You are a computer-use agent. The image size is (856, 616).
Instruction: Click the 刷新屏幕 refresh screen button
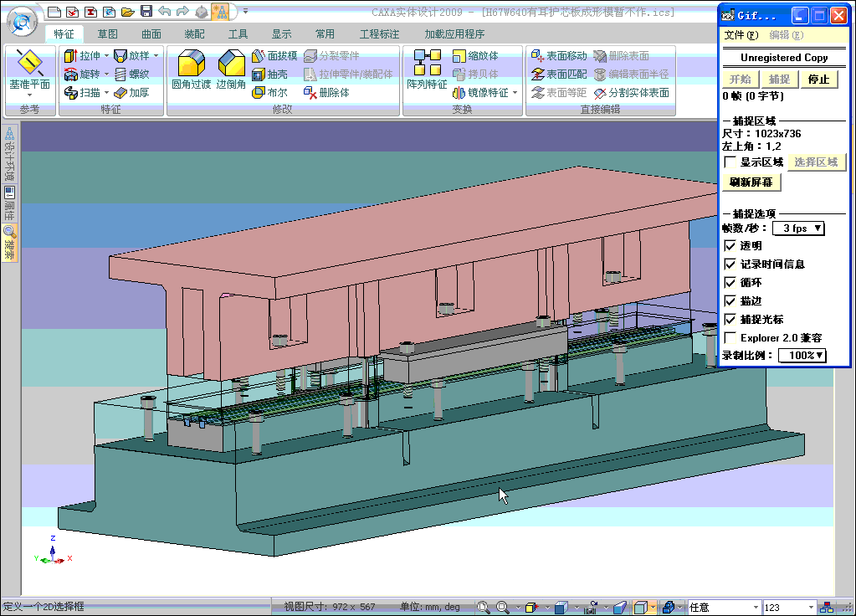tap(751, 182)
